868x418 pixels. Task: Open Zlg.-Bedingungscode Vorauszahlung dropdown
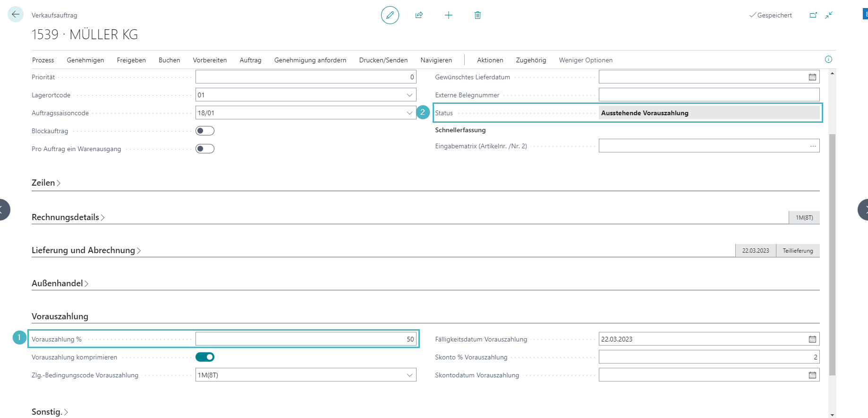point(409,375)
